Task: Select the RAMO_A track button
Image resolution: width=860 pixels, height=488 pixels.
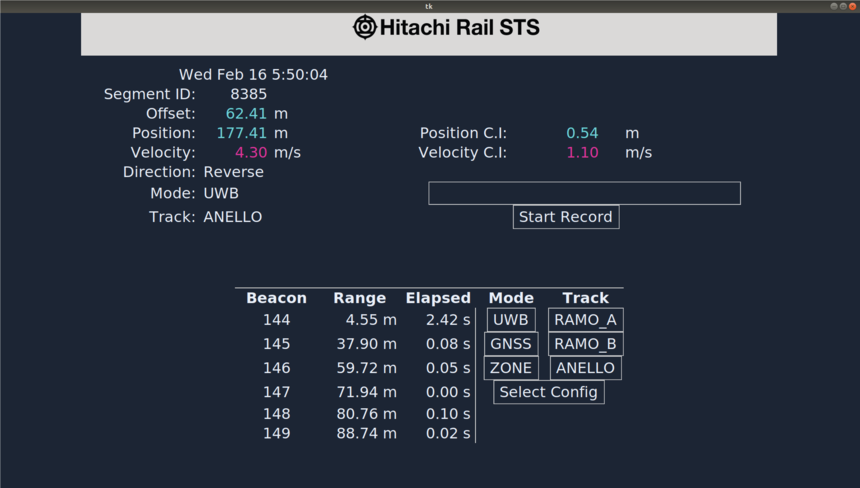Action: (x=585, y=320)
